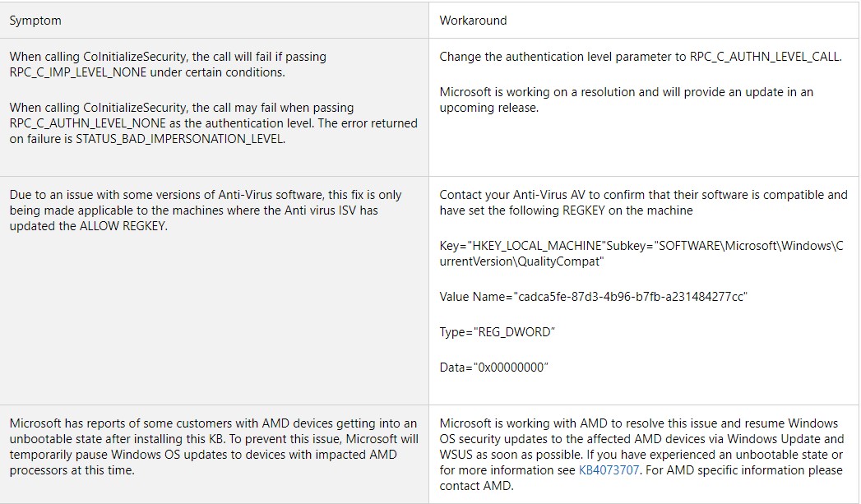Click the Value Name GUID line
This screenshot has height=504, width=861.
pyautogui.click(x=593, y=297)
